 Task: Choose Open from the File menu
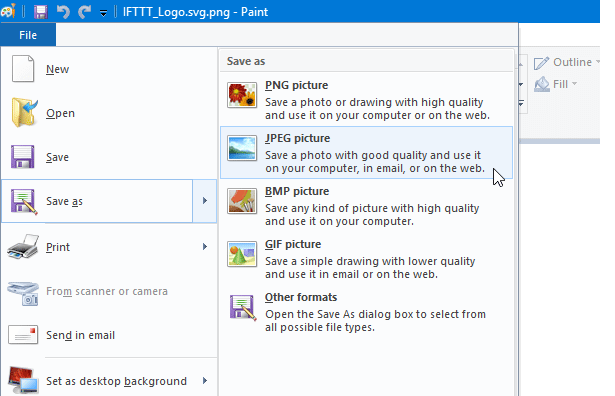pyautogui.click(x=109, y=113)
